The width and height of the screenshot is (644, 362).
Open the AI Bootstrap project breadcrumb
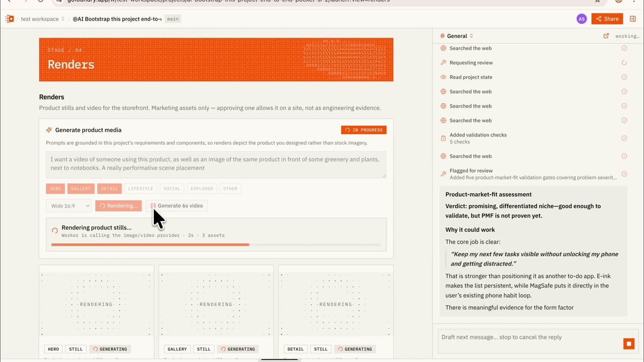point(117,19)
